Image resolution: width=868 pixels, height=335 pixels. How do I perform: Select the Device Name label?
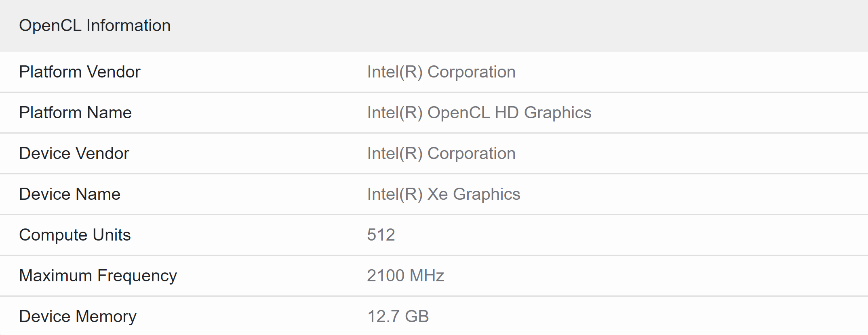pos(70,194)
